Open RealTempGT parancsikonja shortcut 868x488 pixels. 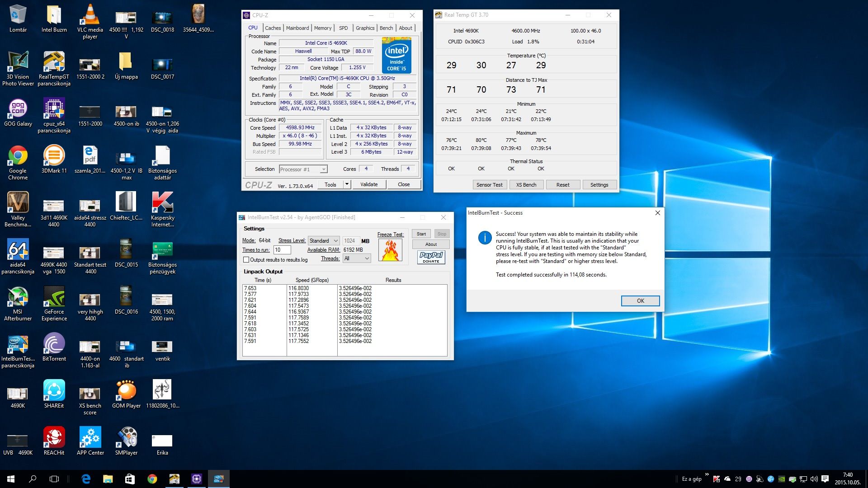click(54, 69)
